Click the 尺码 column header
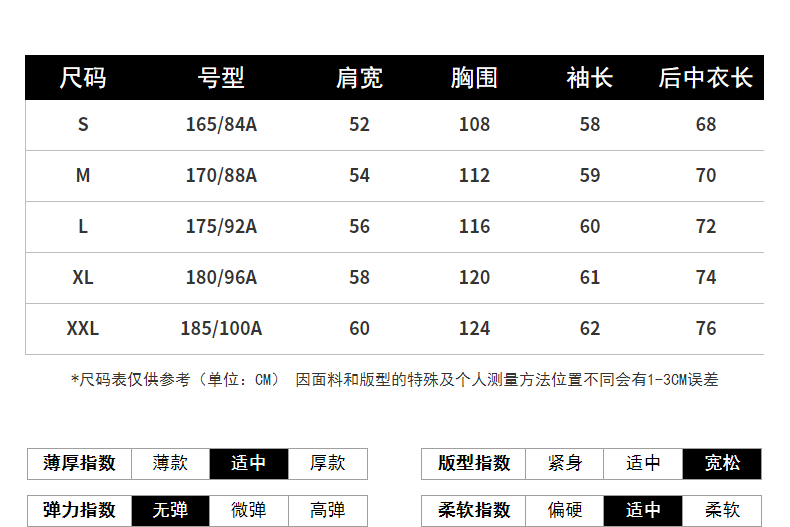Viewport: 790px width, 527px height. click(x=83, y=78)
